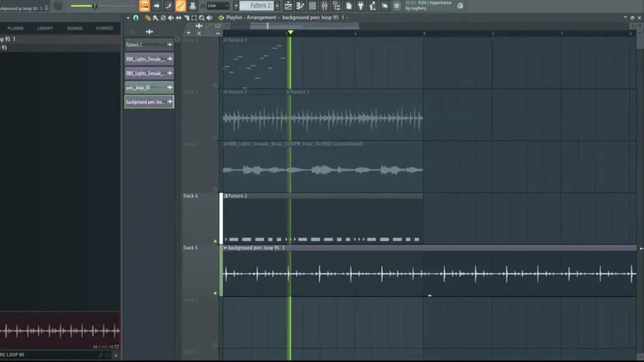Select the Slip tool
Image resolution: width=644 pixels, height=362 pixels.
tap(179, 18)
